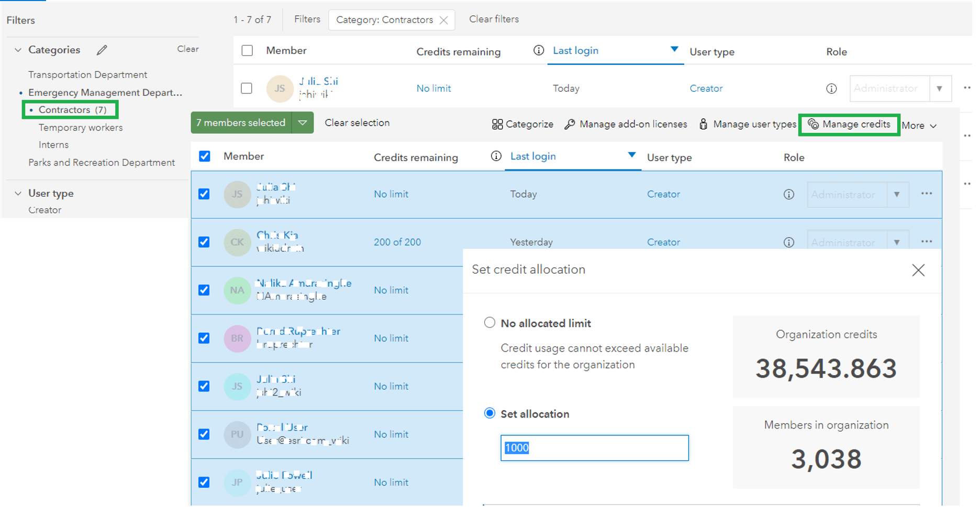Click Clear selection

click(357, 122)
